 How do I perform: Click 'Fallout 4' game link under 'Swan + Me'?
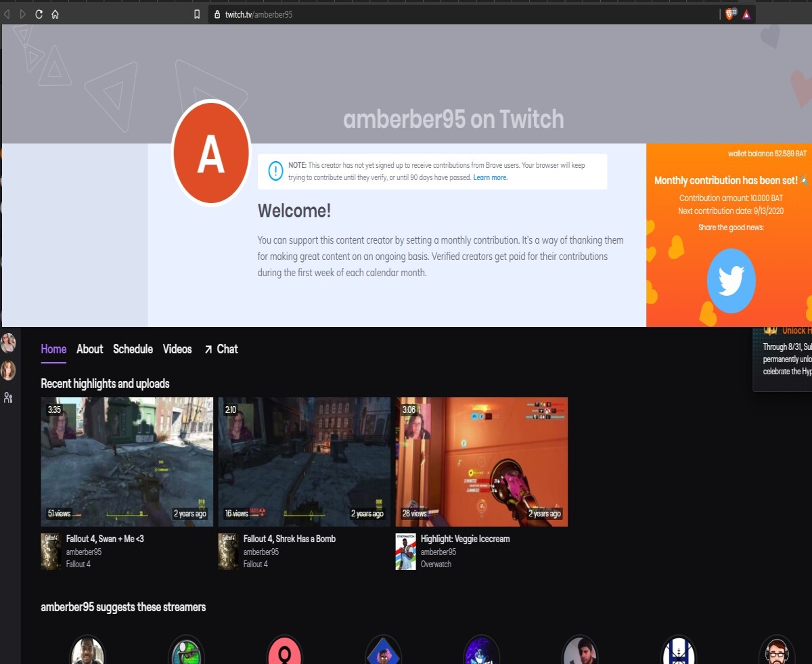coord(78,564)
